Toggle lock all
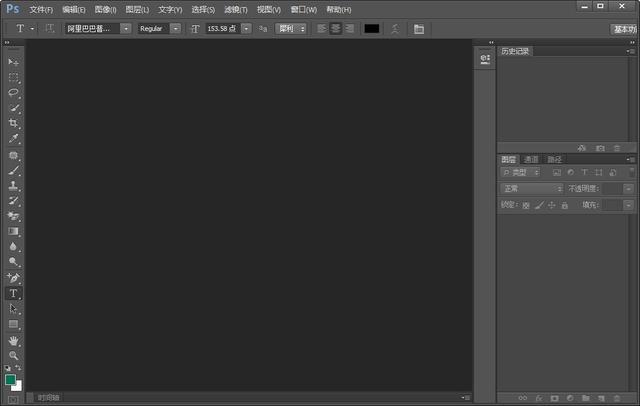640x406 pixels. coord(564,205)
